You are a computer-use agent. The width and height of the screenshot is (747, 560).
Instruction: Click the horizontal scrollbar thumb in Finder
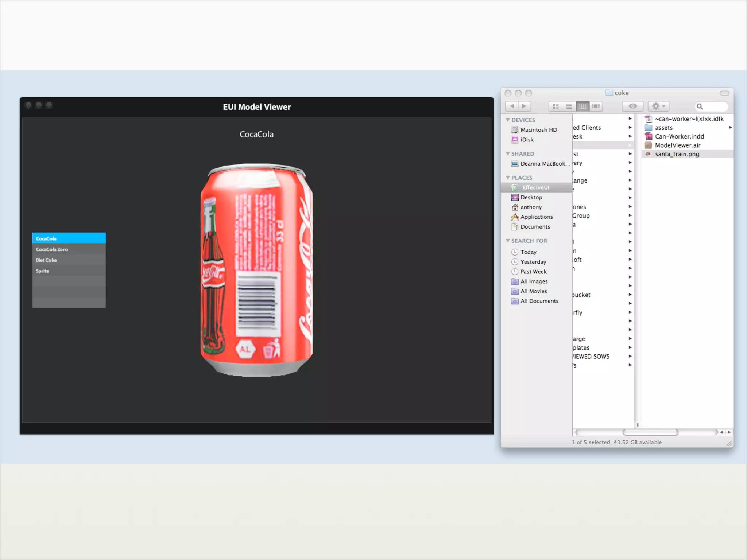(650, 432)
